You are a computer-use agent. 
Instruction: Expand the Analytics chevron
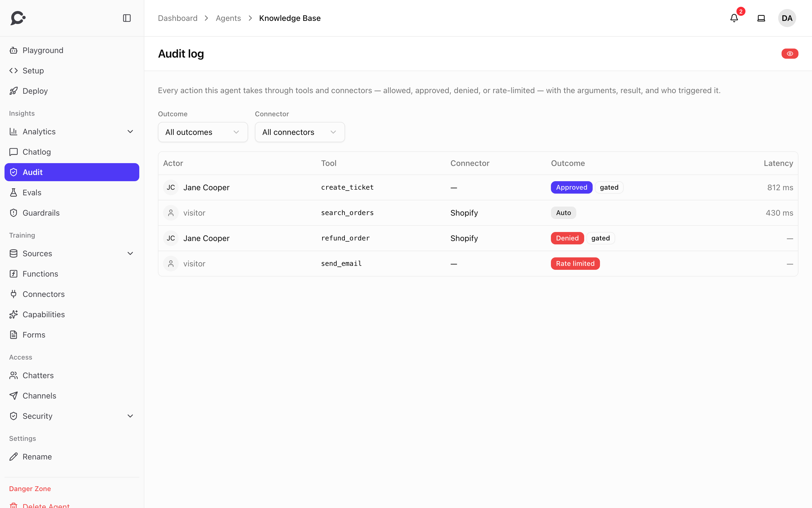(130, 132)
